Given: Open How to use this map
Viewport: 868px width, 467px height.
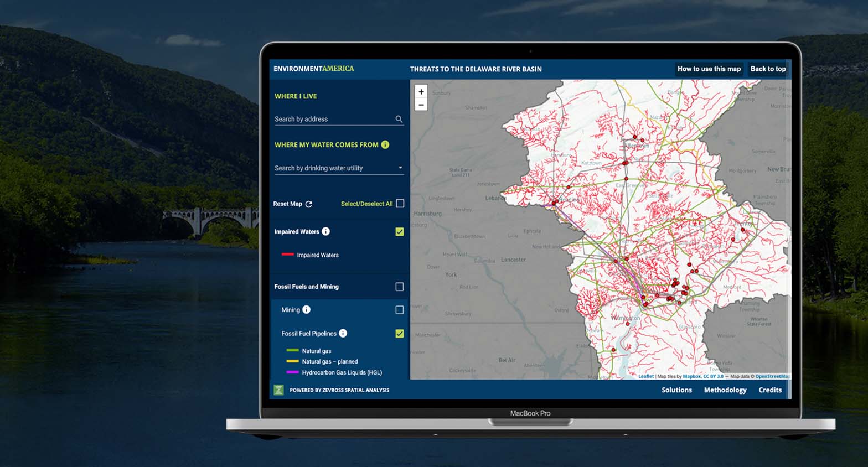Looking at the screenshot, I should pyautogui.click(x=709, y=69).
